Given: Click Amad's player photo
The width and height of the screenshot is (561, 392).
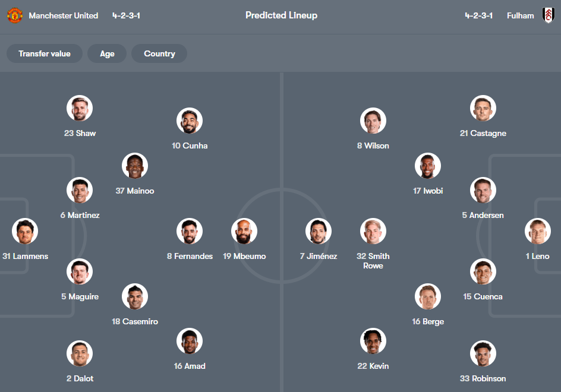Looking at the screenshot, I should click(190, 341).
